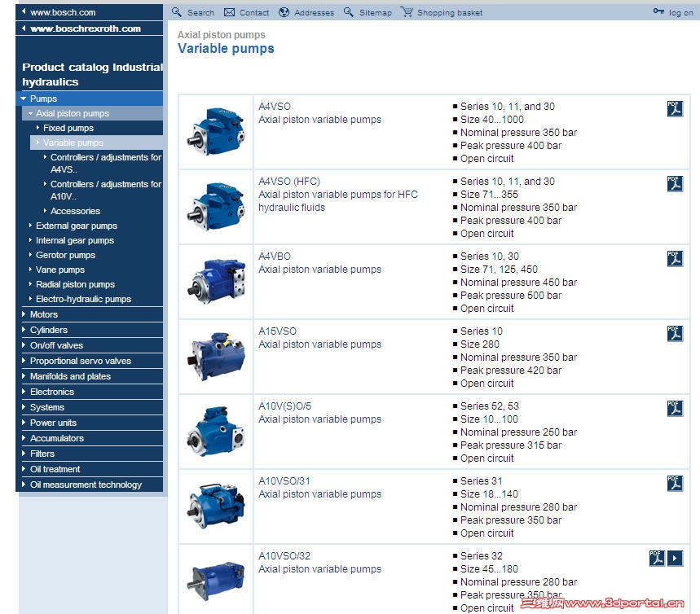Click Axial piston pumps breadcrumb heading
The image size is (700, 614).
pyautogui.click(x=222, y=35)
